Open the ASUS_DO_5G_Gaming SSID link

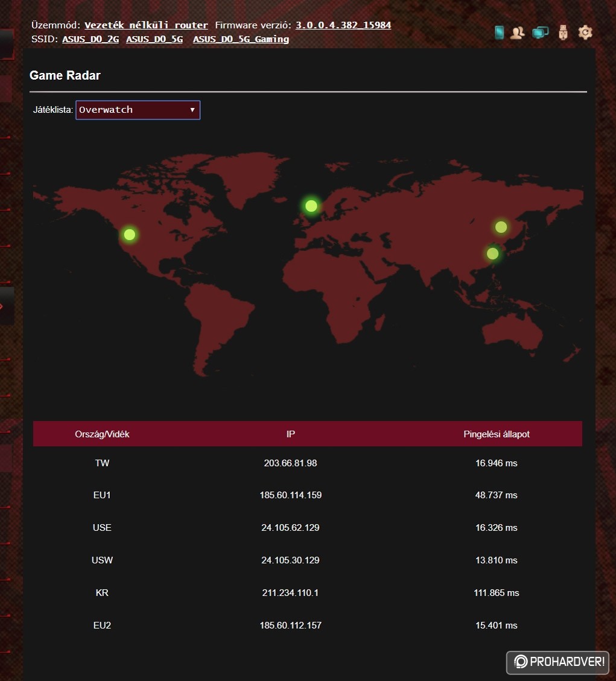[x=241, y=39]
